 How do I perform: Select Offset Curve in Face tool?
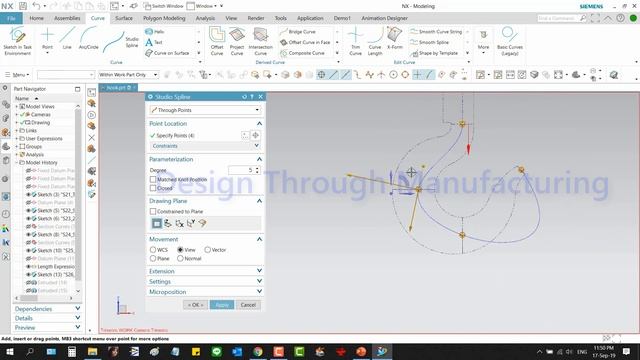(305, 42)
